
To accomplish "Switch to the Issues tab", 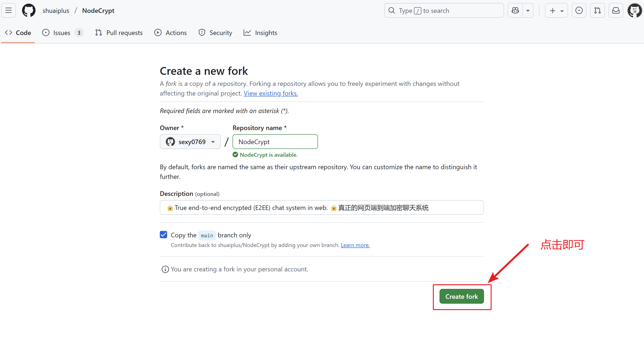I will [62, 33].
